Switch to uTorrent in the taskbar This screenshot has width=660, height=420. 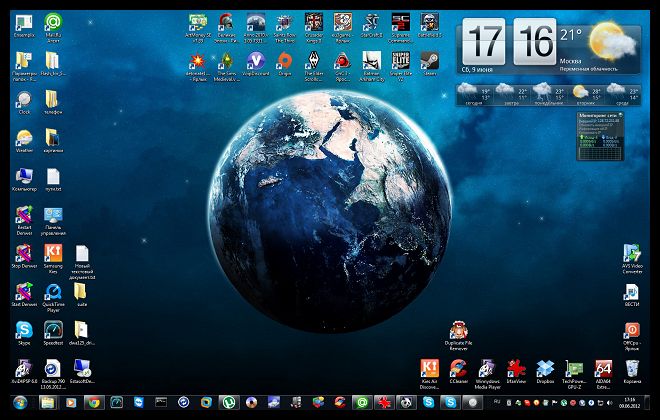coord(229,403)
